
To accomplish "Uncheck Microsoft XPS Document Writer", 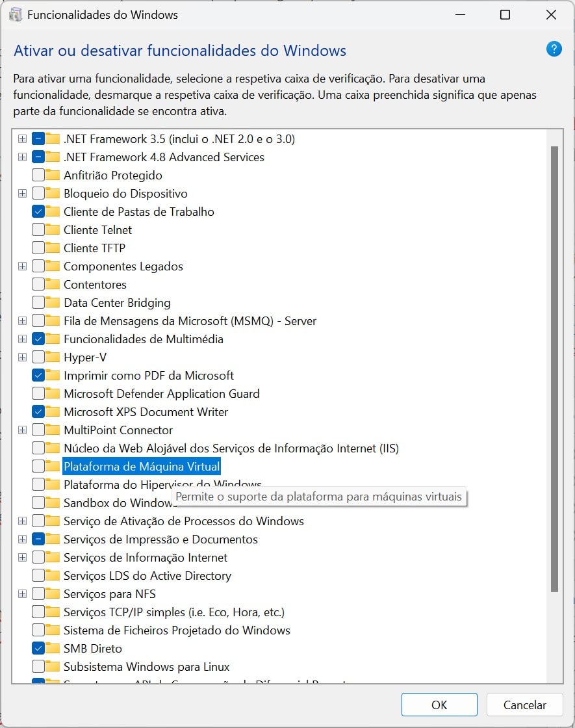I will [x=38, y=412].
